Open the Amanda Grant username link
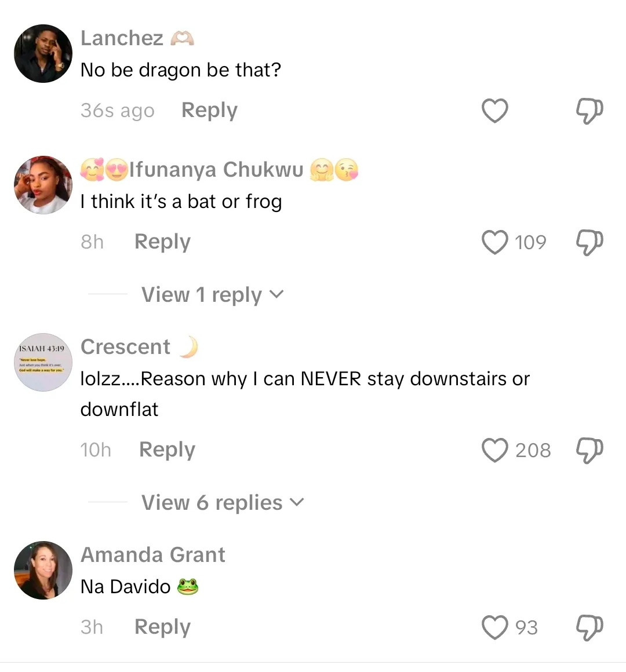This screenshot has height=672, width=626. [153, 554]
